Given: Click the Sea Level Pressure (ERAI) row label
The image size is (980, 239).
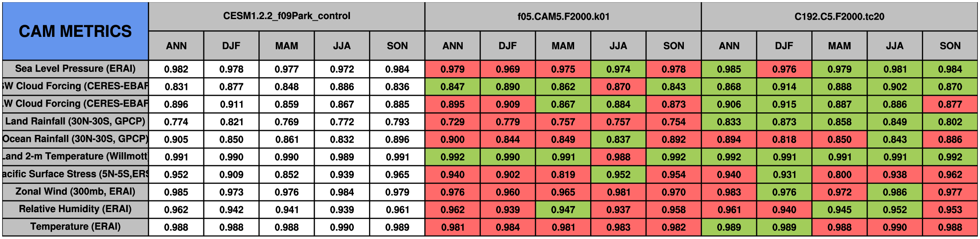Looking at the screenshot, I should 75,69.
